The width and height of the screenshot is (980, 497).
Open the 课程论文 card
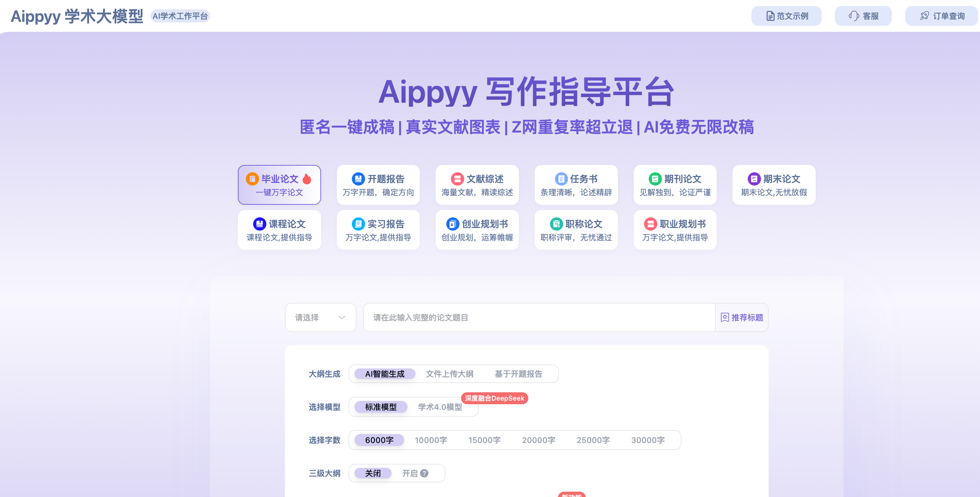click(x=279, y=230)
